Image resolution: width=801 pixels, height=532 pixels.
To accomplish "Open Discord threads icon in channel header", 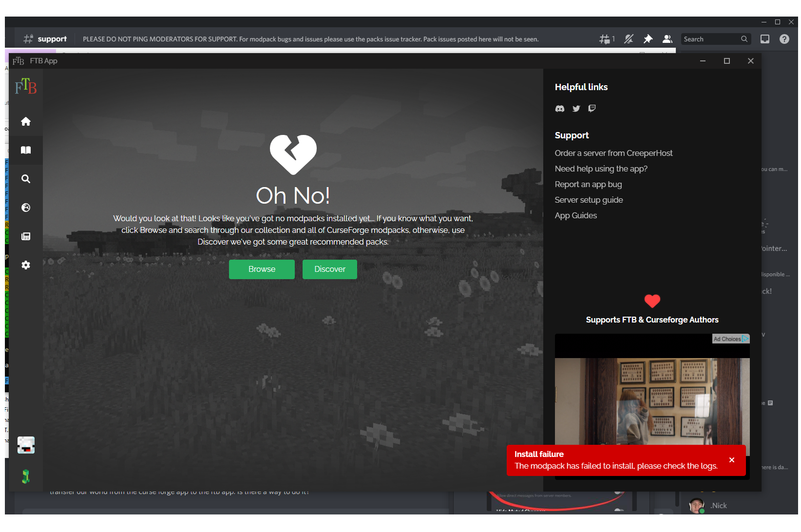I will click(607, 39).
